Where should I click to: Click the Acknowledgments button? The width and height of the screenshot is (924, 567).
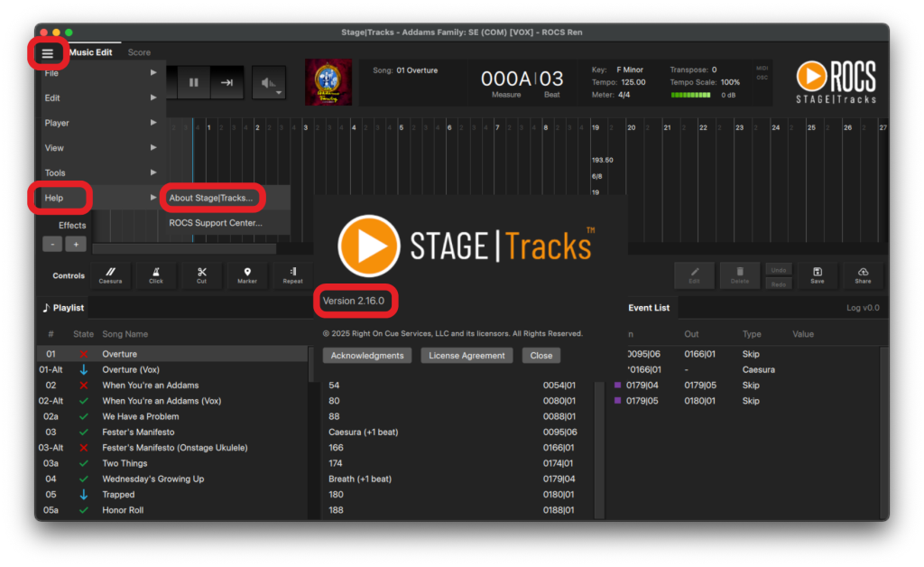coord(367,356)
